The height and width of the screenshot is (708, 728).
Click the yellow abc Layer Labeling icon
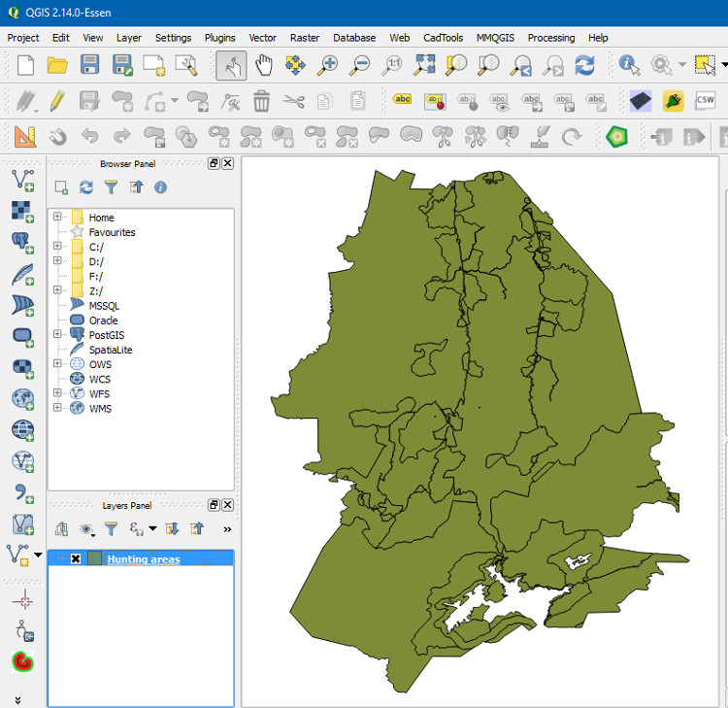pos(402,99)
